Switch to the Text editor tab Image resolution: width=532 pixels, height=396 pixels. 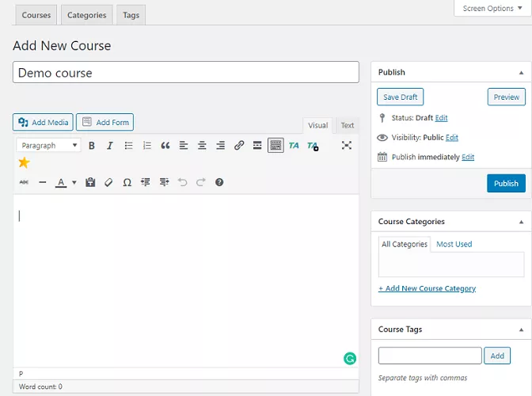(x=348, y=125)
